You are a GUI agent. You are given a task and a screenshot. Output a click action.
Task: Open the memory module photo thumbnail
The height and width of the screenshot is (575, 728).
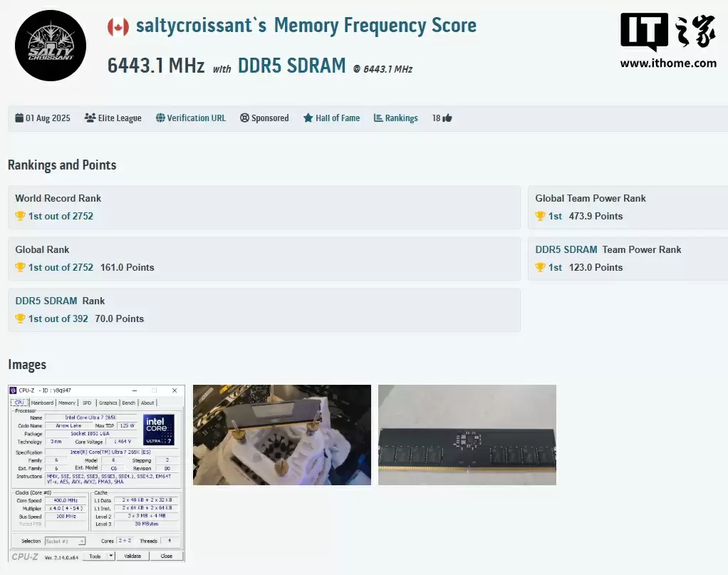(x=467, y=435)
